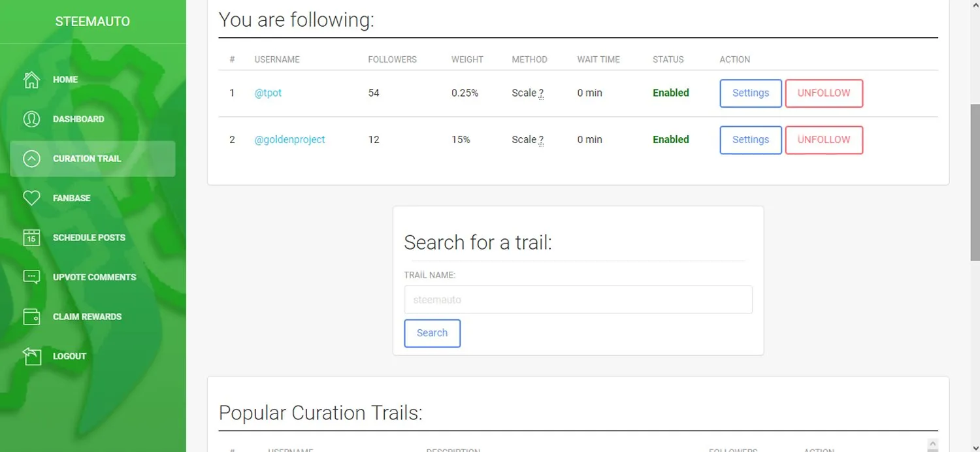Select CURATION TRAIL menu item

pyautogui.click(x=87, y=159)
